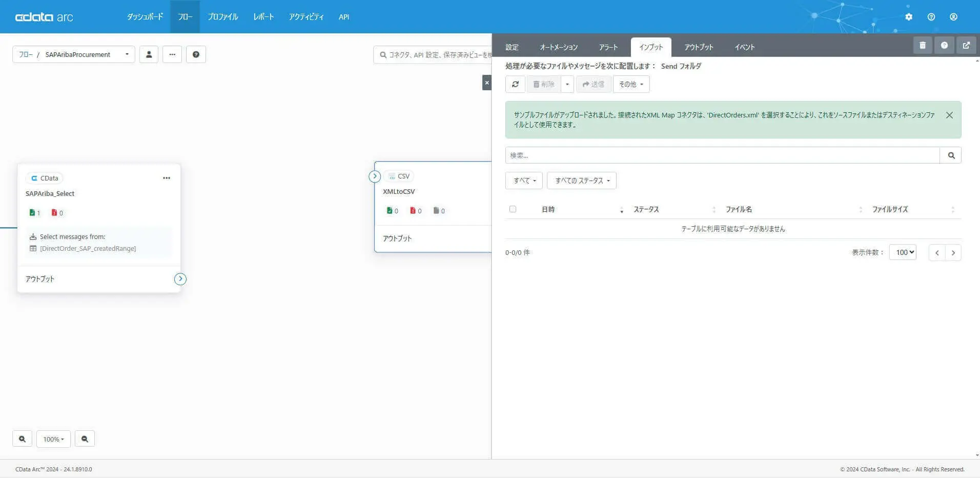Go to the フロー menu in the top bar
The height and width of the screenshot is (478, 980).
click(185, 17)
